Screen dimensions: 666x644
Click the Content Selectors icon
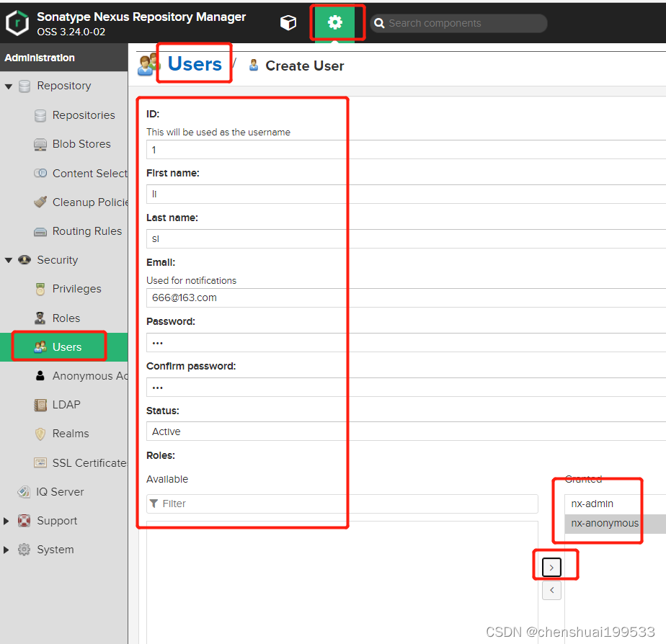coord(40,173)
